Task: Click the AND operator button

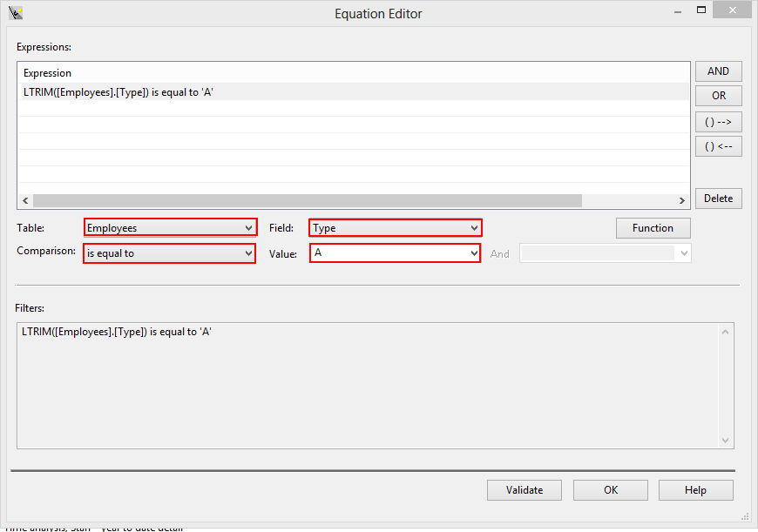Action: pyautogui.click(x=718, y=71)
